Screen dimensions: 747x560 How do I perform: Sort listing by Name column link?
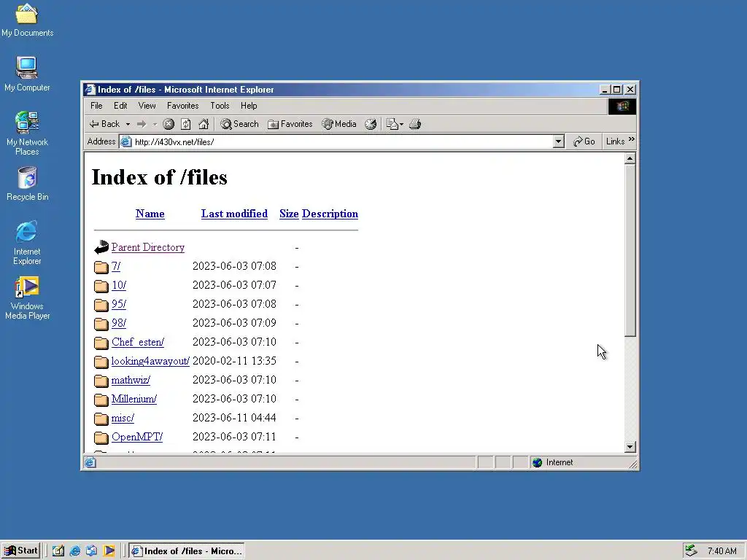pos(150,214)
